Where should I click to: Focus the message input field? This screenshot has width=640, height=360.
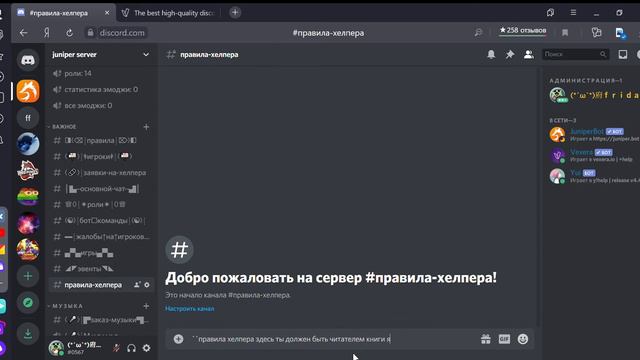click(x=333, y=339)
